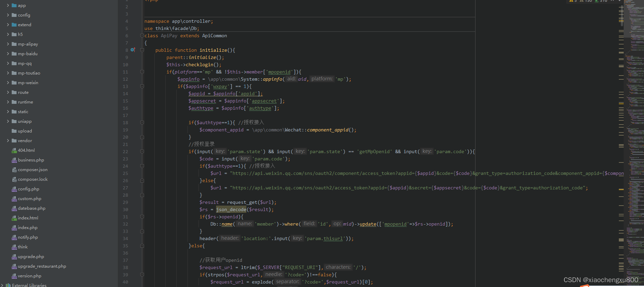Select the upload folder icon

14,131
